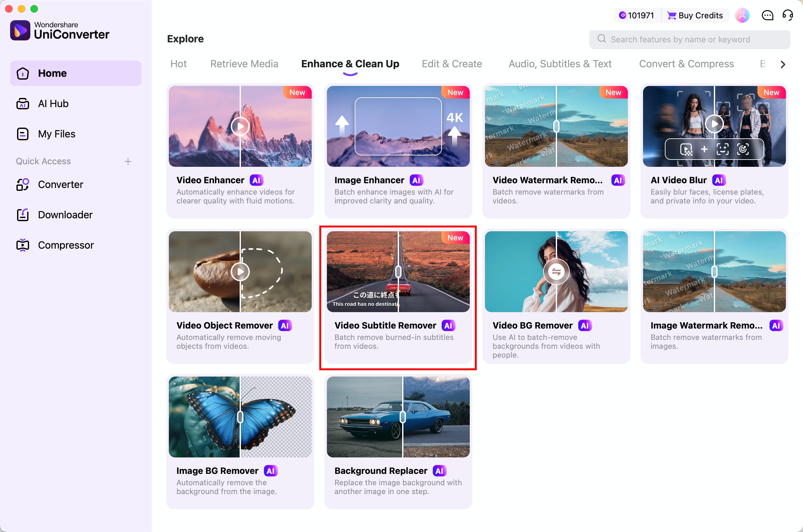Viewport: 803px width, 532px height.
Task: Open the user profile avatar
Action: coord(742,15)
